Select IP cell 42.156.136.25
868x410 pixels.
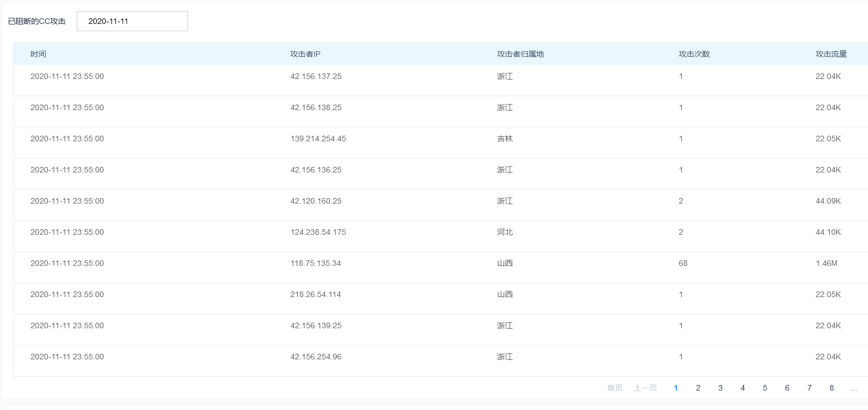316,170
